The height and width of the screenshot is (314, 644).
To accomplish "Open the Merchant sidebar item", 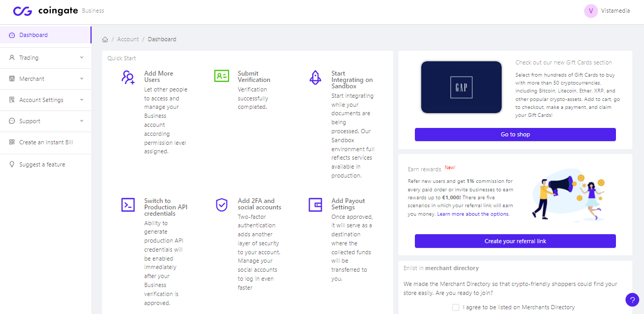I will coord(46,79).
